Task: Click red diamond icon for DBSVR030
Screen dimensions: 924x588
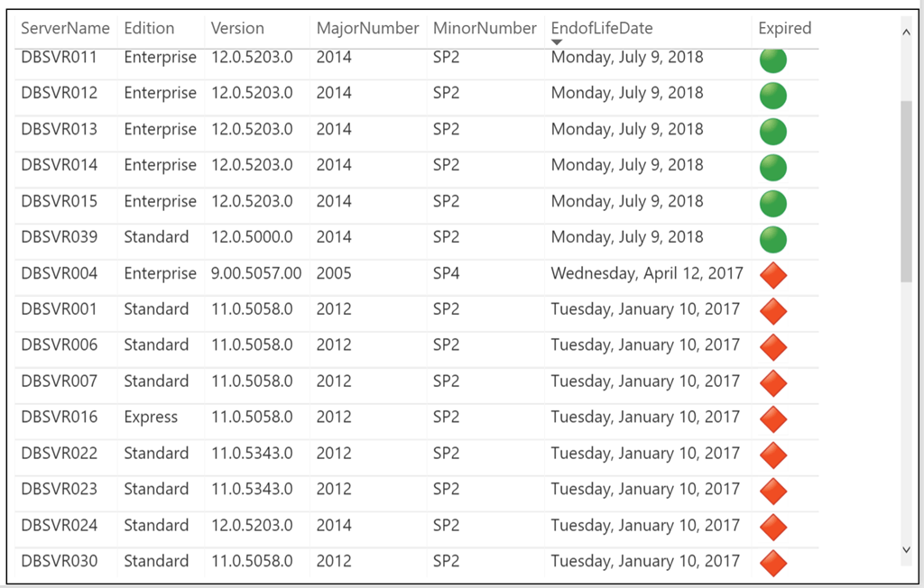Action: (773, 564)
